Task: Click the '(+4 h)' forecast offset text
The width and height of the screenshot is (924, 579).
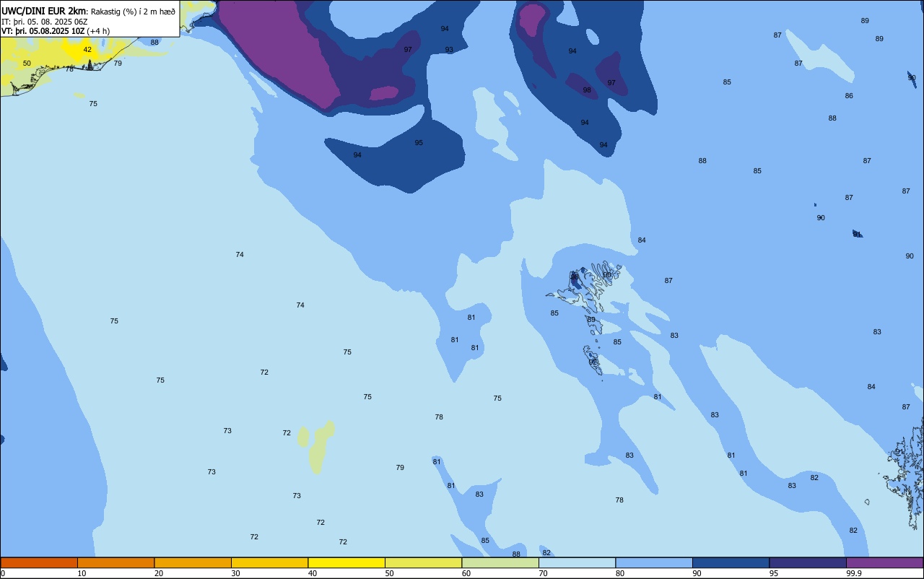Action: (x=98, y=31)
